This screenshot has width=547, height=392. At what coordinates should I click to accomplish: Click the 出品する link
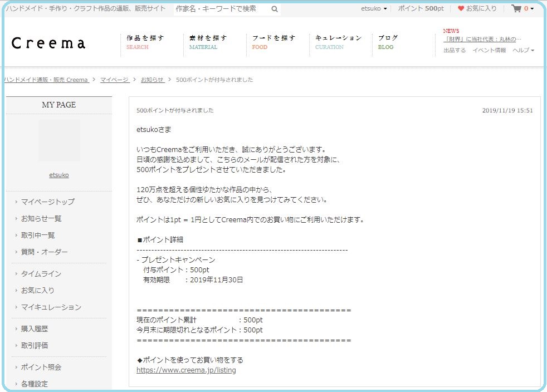click(x=455, y=50)
